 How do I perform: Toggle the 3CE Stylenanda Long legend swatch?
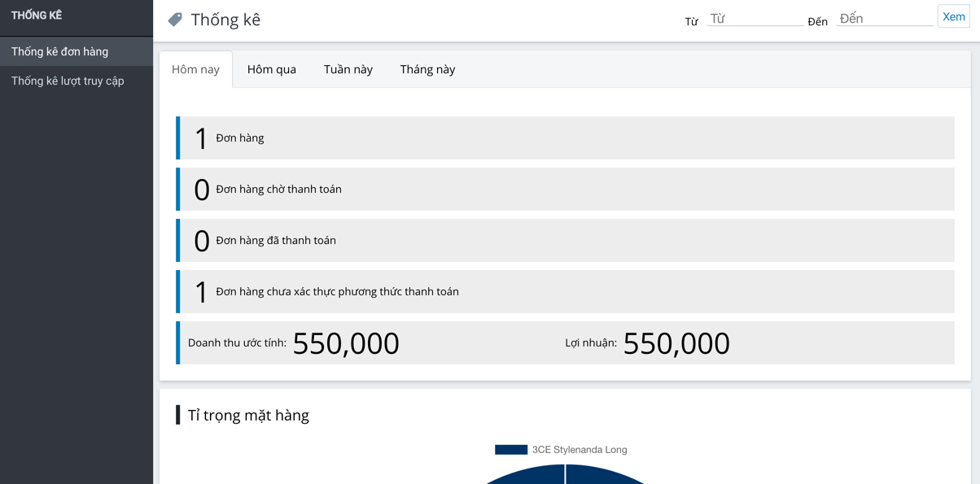click(x=511, y=449)
